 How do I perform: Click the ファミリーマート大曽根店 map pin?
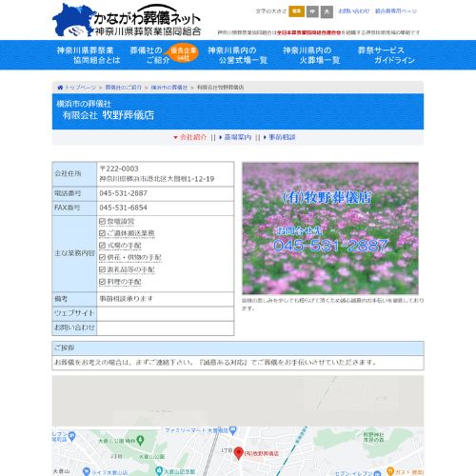[233, 430]
